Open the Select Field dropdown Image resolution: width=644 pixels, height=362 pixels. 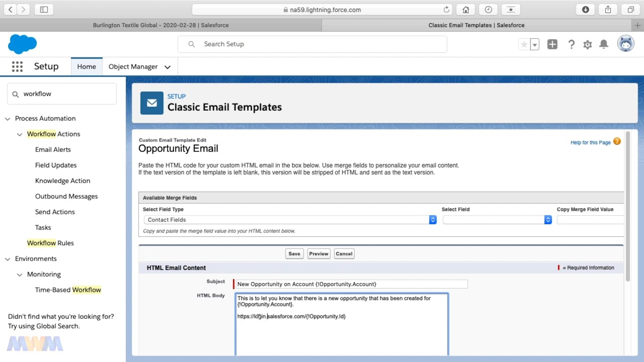497,220
